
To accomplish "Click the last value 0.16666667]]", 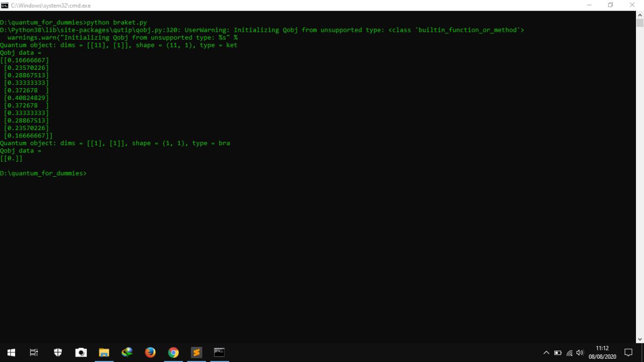I will 30,135.
